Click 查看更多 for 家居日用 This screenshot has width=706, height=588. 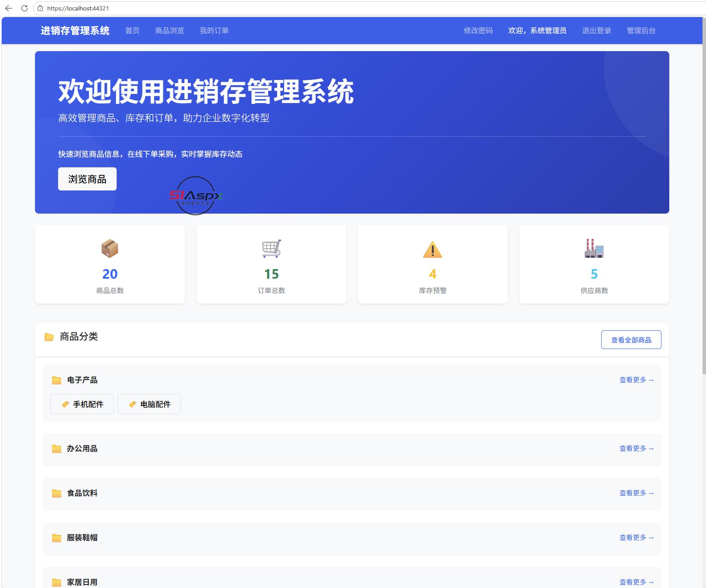637,582
